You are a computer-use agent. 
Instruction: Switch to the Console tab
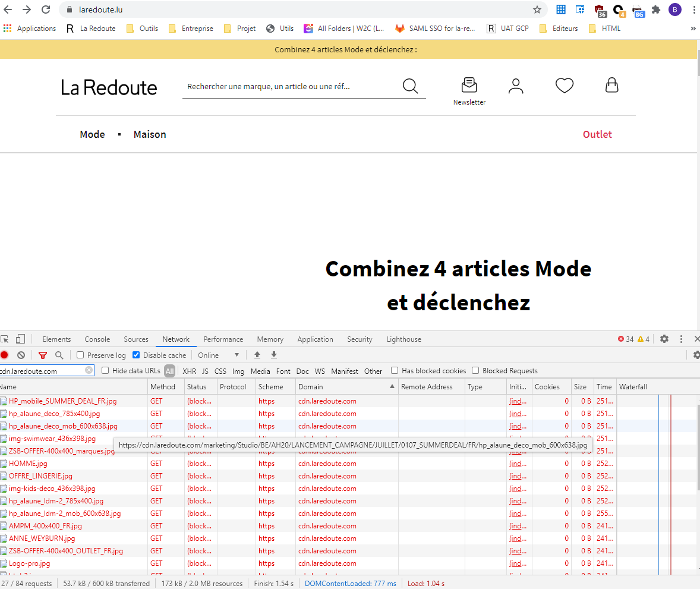(97, 339)
